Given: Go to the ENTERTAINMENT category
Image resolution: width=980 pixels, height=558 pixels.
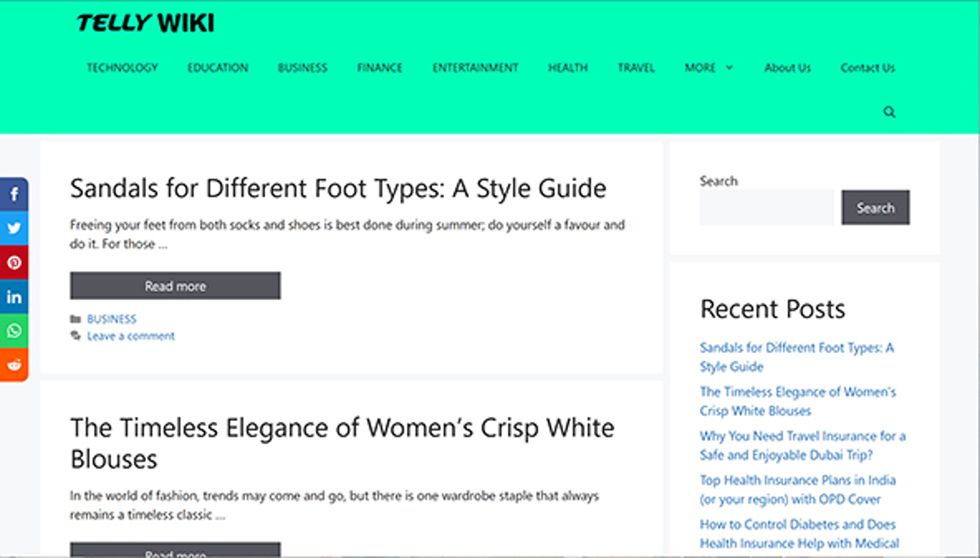Looking at the screenshot, I should pyautogui.click(x=475, y=68).
